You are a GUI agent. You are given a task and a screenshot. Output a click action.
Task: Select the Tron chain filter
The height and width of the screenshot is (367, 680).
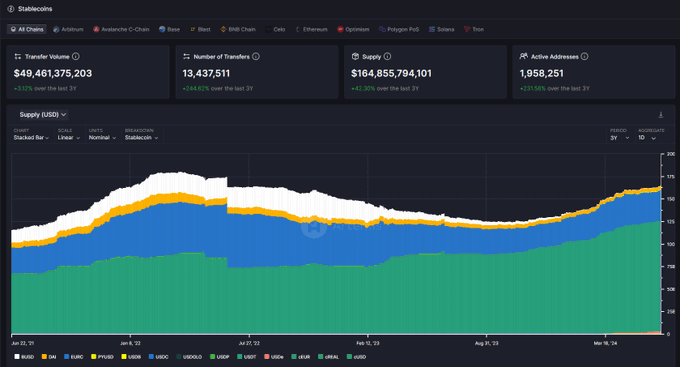coord(474,29)
